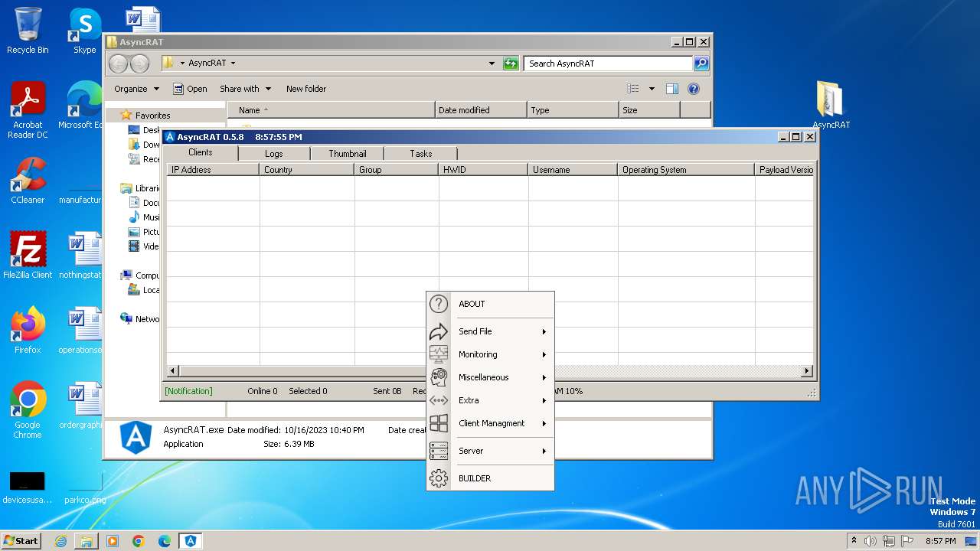Open the Recycle Bin desktop icon

tap(28, 31)
